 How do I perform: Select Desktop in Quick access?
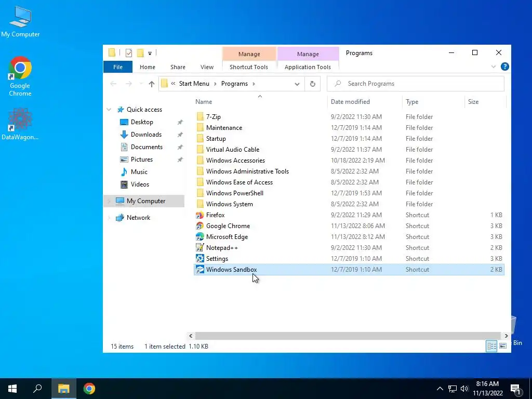142,122
